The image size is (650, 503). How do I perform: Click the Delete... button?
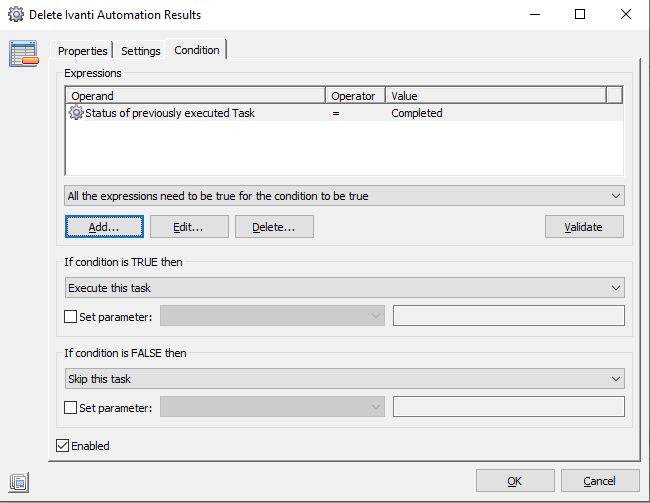point(274,226)
